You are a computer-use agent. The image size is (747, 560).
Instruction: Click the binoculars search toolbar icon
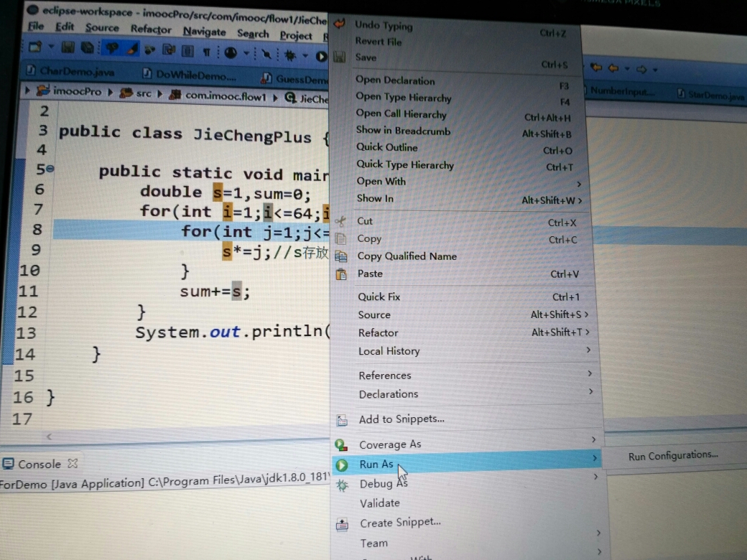click(x=149, y=50)
